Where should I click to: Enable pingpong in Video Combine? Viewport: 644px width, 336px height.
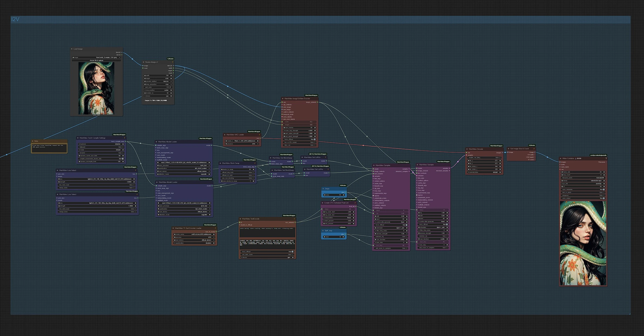pyautogui.click(x=583, y=195)
